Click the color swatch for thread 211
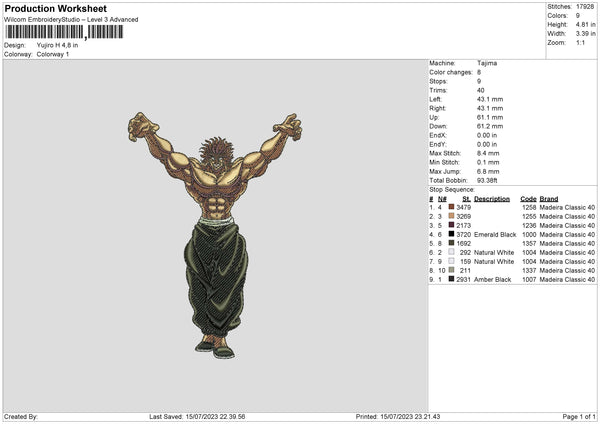 (x=452, y=270)
